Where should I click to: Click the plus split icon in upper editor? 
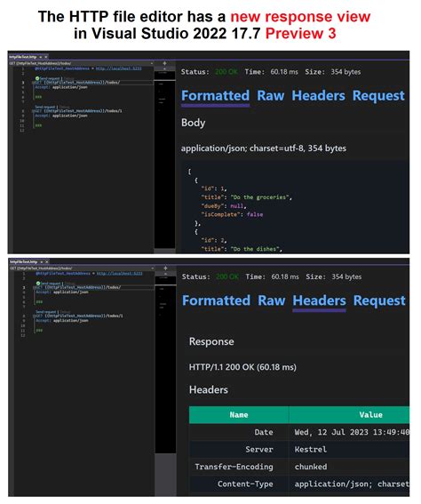(x=164, y=63)
